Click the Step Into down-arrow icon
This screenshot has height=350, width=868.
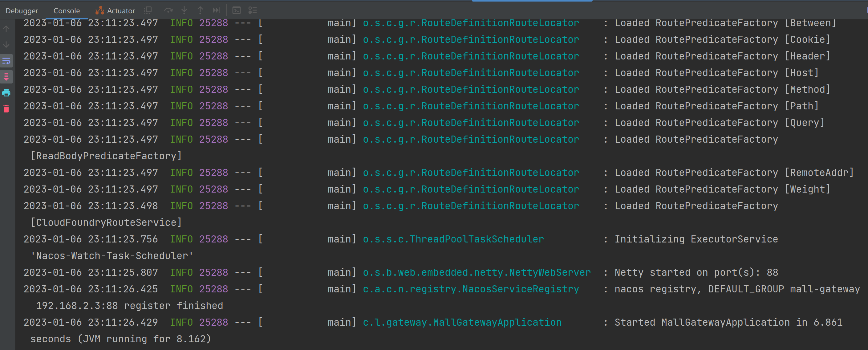click(184, 10)
